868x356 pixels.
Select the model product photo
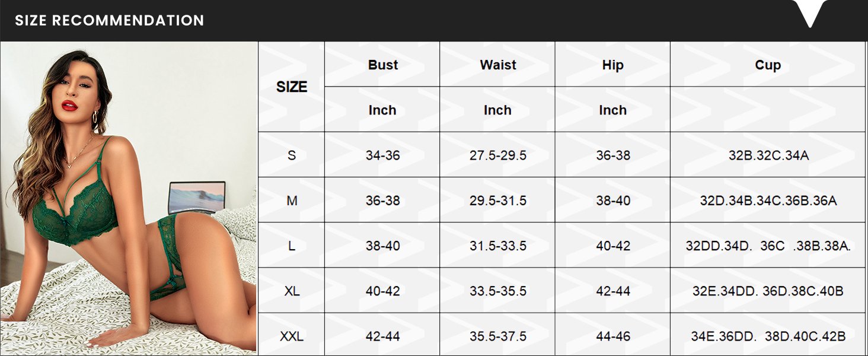tap(129, 199)
